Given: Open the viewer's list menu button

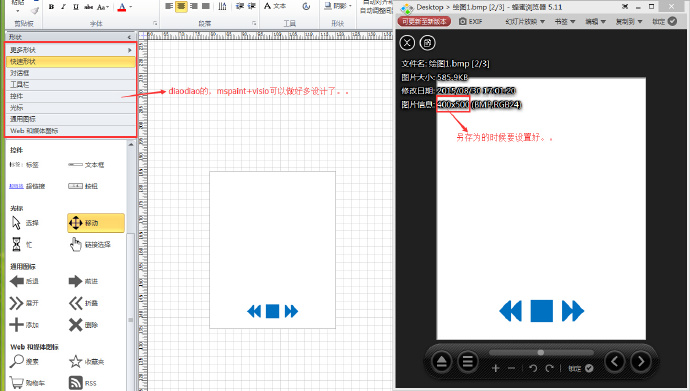Looking at the screenshot, I should tap(467, 362).
